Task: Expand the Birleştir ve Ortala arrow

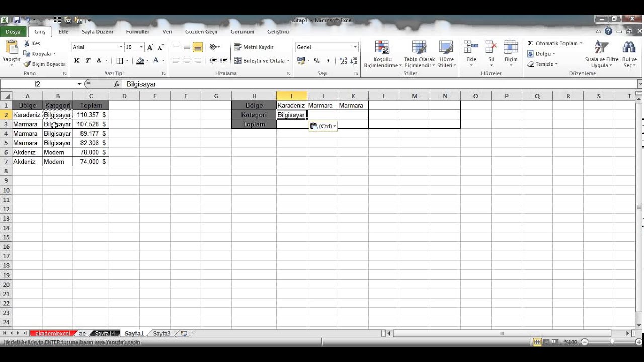Action: (288, 61)
